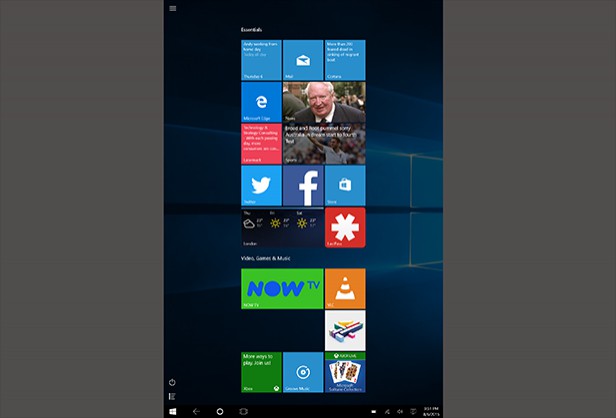
Task: Open Task View on the taskbar
Action: 244,411
